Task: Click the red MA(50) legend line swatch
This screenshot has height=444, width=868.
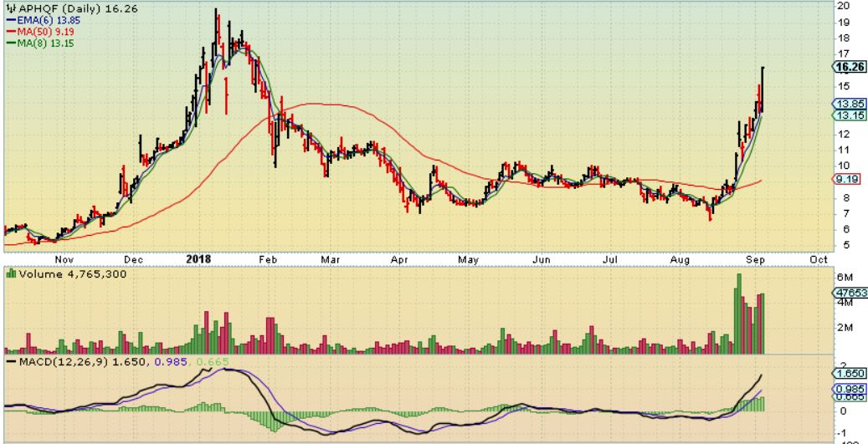Action: (x=11, y=32)
